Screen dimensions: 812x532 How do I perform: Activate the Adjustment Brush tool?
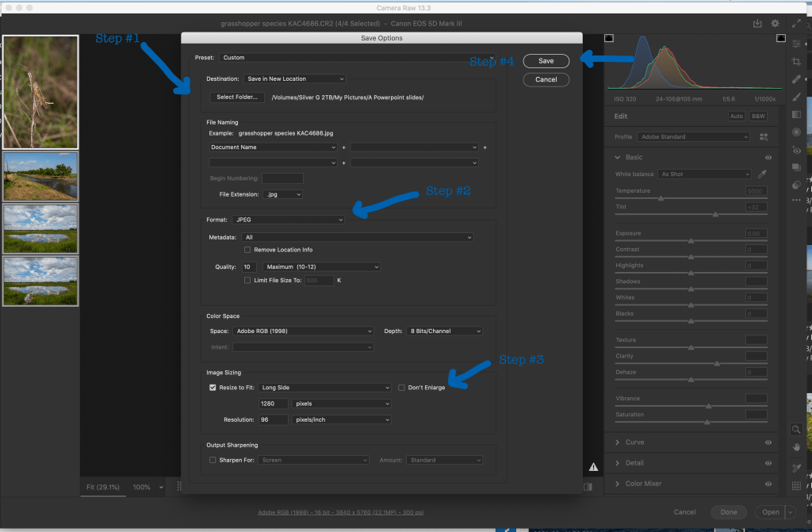797,97
